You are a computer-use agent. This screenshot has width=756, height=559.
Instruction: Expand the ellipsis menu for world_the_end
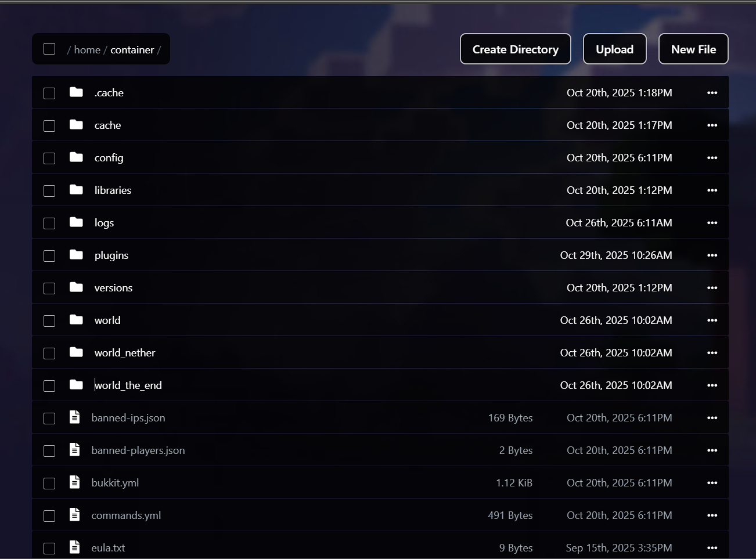click(712, 385)
